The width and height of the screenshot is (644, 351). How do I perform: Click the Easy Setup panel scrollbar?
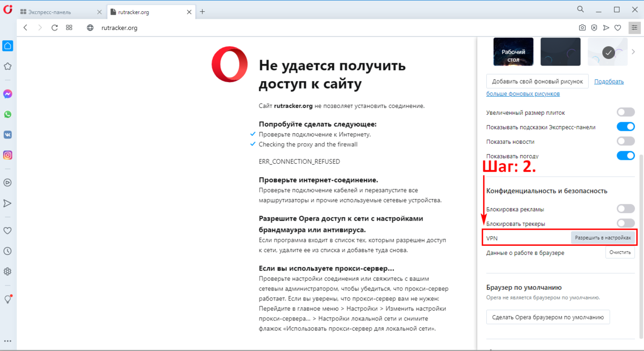[640, 247]
